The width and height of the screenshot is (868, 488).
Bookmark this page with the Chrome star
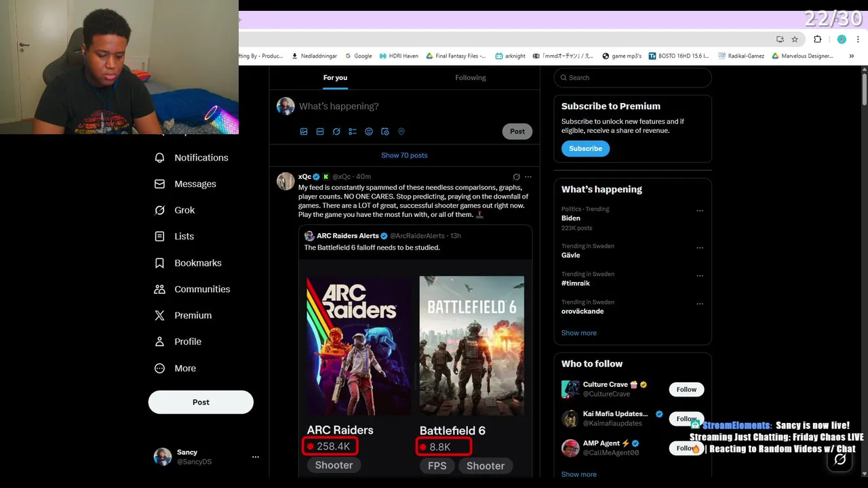[795, 39]
